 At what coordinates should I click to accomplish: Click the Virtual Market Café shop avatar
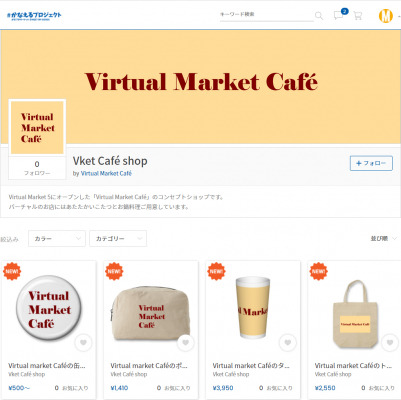(37, 128)
